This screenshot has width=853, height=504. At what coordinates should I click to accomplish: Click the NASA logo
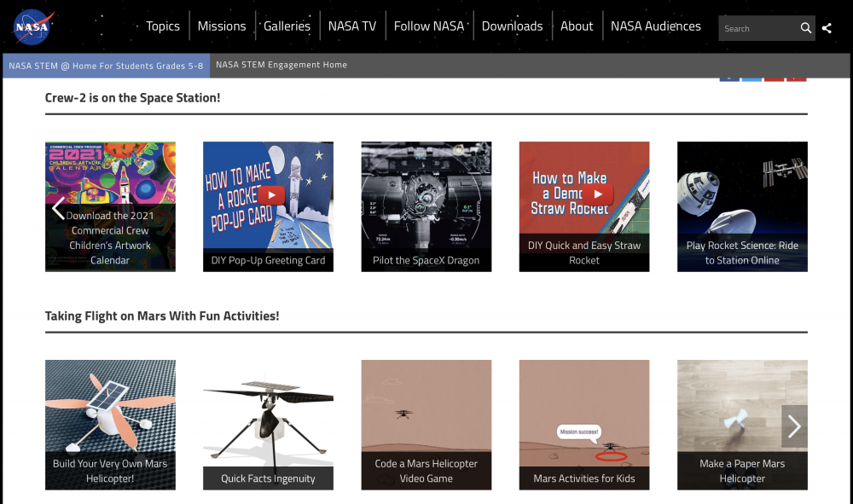pyautogui.click(x=33, y=27)
